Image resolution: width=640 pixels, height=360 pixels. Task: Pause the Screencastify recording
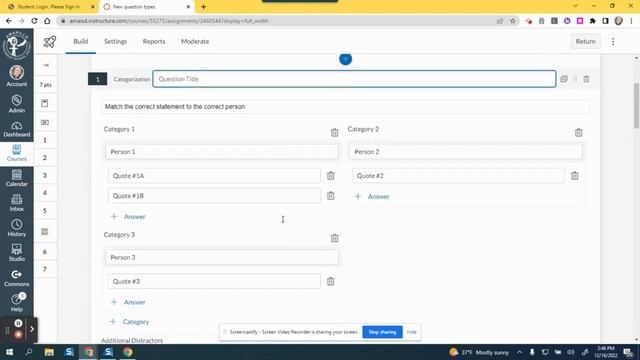tap(18, 323)
